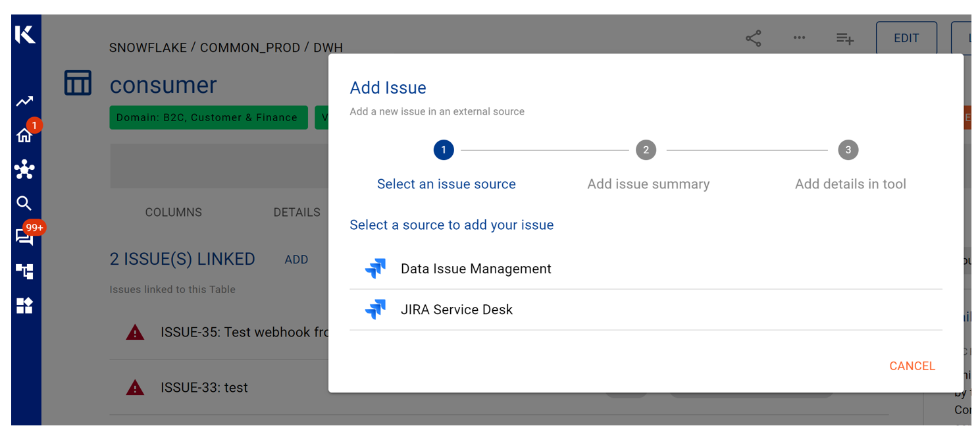Click the K logo in sidebar
The width and height of the screenshot is (980, 430).
[25, 34]
